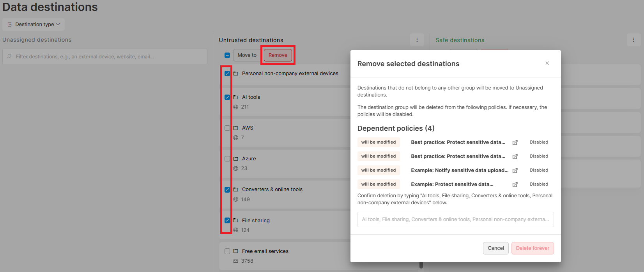Click folder icon next to Converters & online tools
644x272 pixels.
pos(236,190)
